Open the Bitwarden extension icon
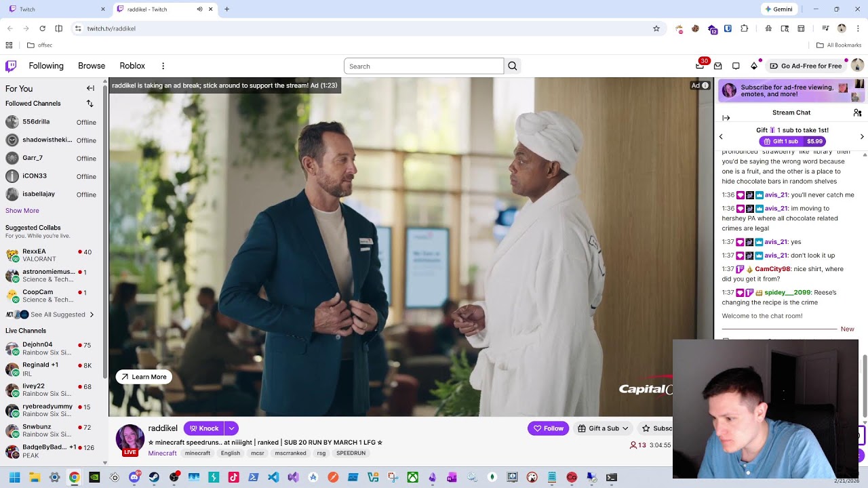 pos(728,28)
